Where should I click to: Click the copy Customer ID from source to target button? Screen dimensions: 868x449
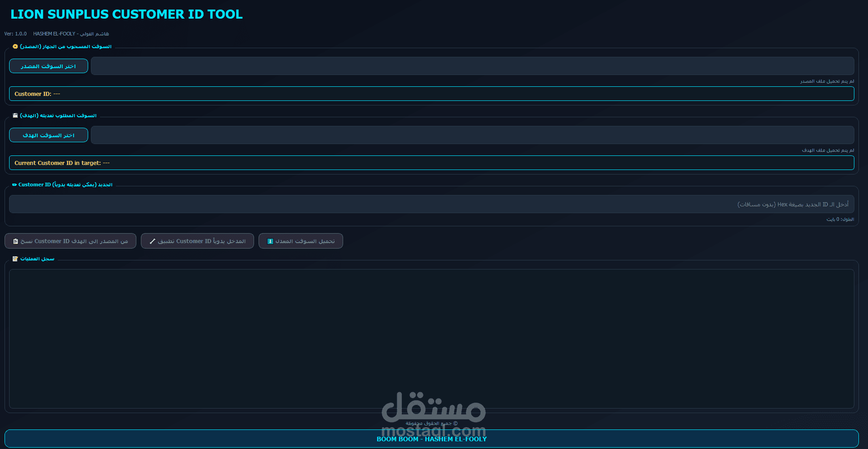[70, 241]
